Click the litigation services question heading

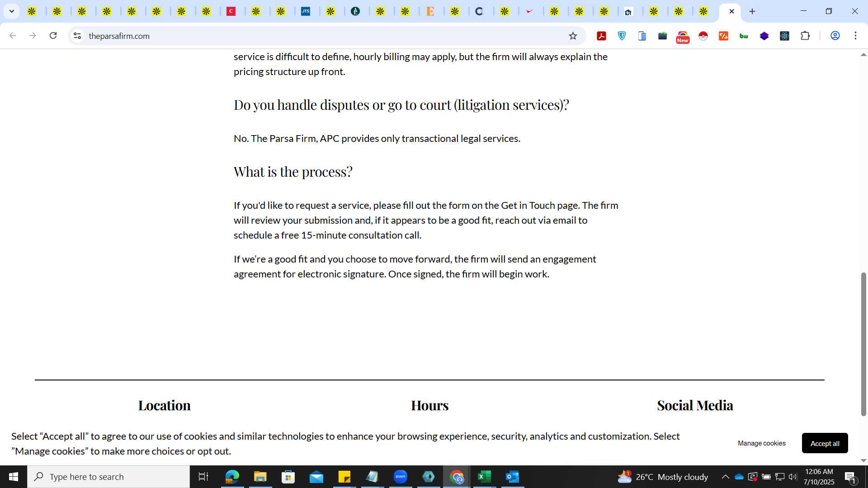[401, 105]
